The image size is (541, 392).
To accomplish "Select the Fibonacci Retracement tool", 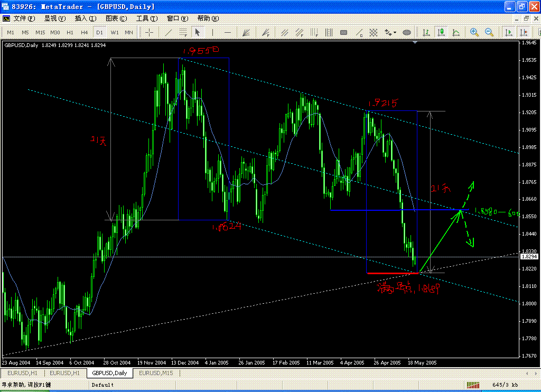I will (x=183, y=32).
